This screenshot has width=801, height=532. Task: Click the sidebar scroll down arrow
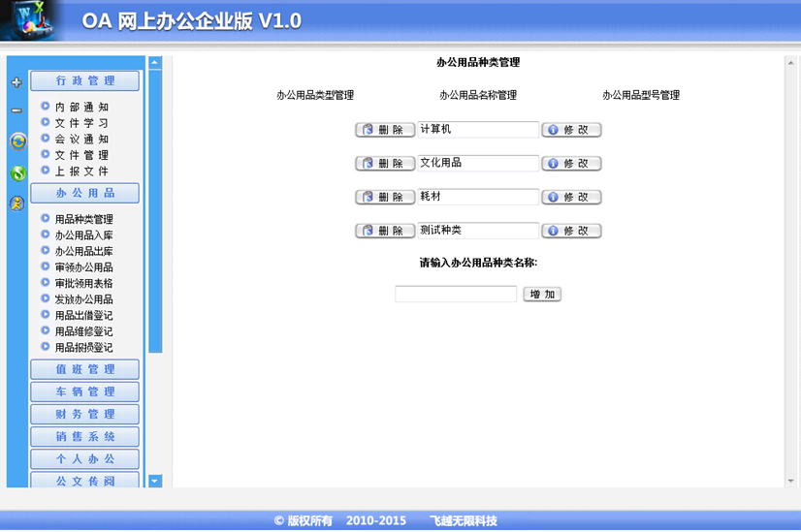(155, 481)
